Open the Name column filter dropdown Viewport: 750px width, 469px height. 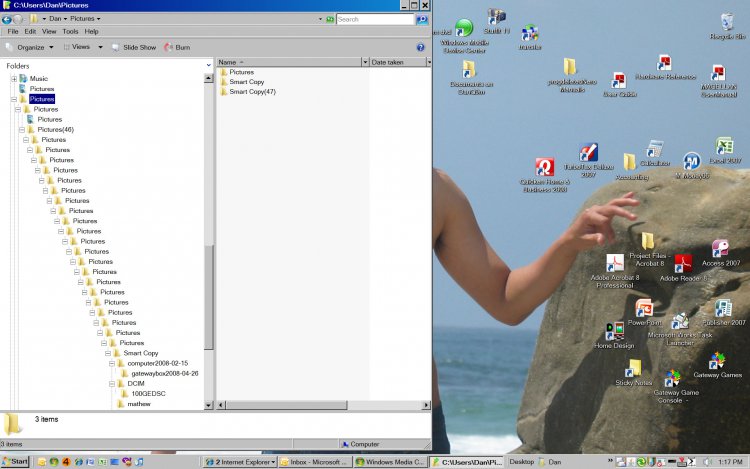365,62
